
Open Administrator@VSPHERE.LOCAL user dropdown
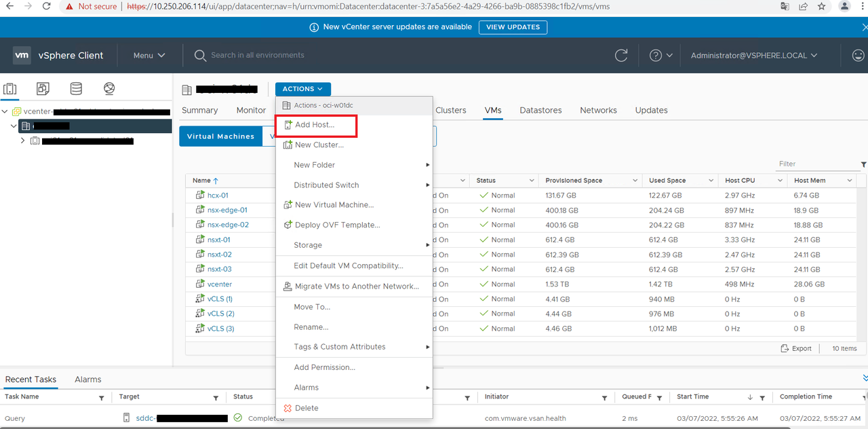coord(753,56)
